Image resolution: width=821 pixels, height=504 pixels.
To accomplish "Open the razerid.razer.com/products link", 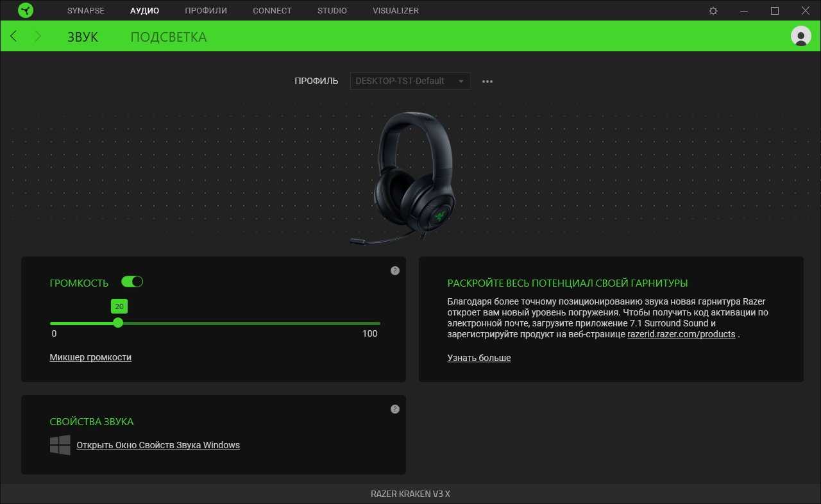I will pos(681,334).
